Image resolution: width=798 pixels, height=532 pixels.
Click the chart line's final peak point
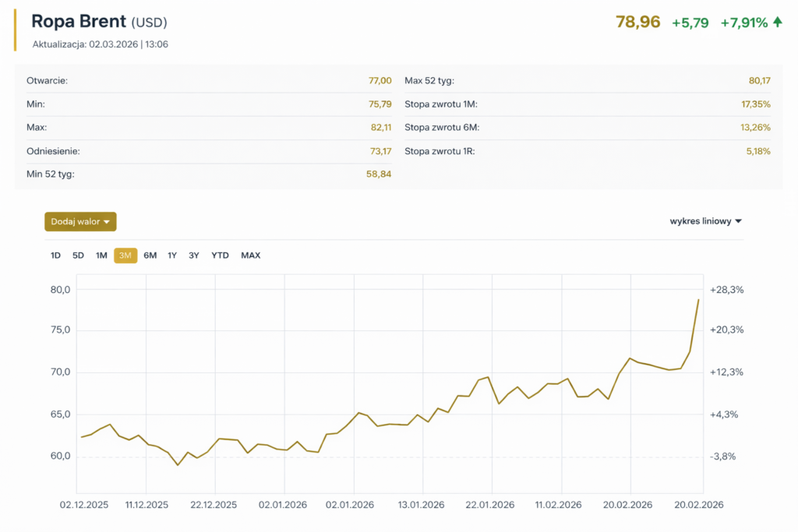tap(698, 299)
